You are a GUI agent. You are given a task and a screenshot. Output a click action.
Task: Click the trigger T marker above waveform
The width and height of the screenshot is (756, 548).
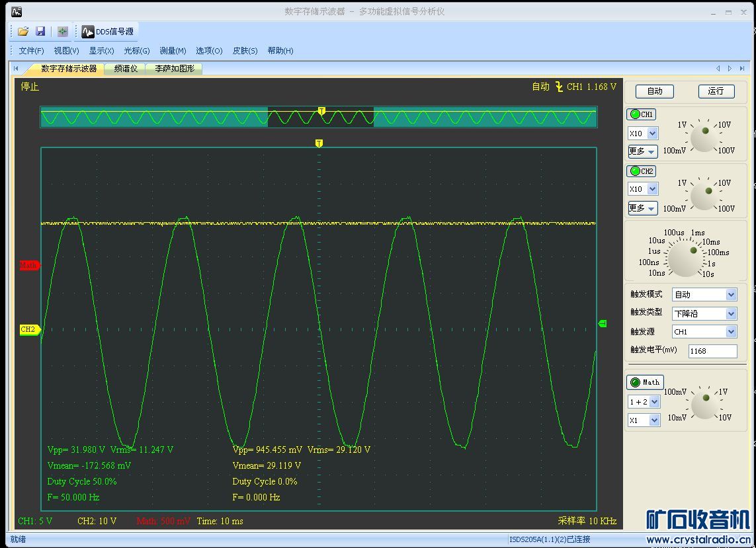319,143
